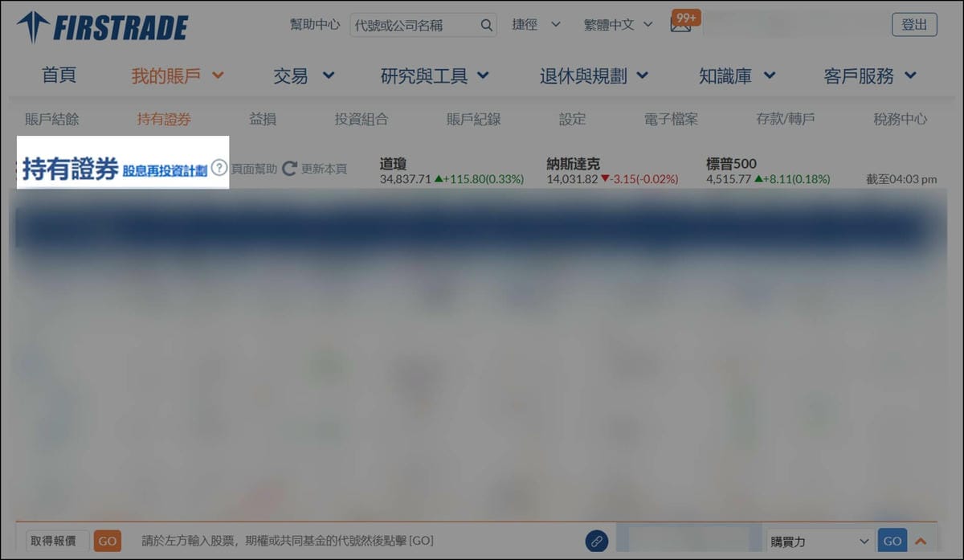Screen dimensions: 964x560
Task: Open the 設定 tab
Action: point(573,119)
